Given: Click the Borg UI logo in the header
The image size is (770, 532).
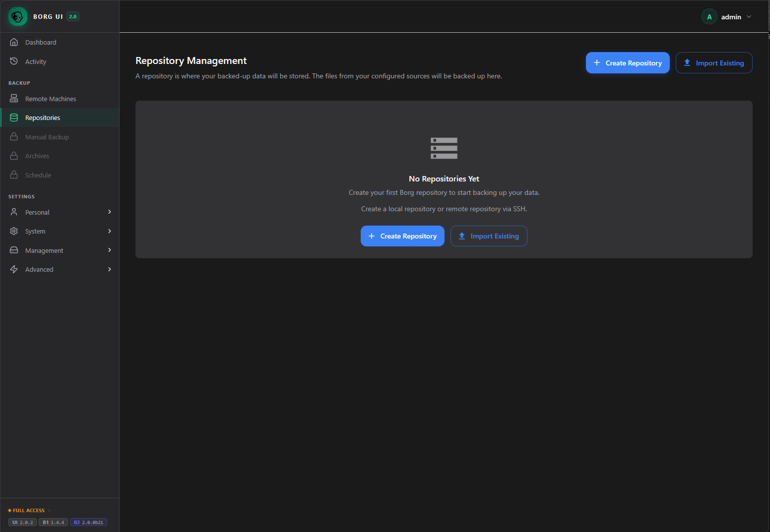Looking at the screenshot, I should pyautogui.click(x=17, y=16).
